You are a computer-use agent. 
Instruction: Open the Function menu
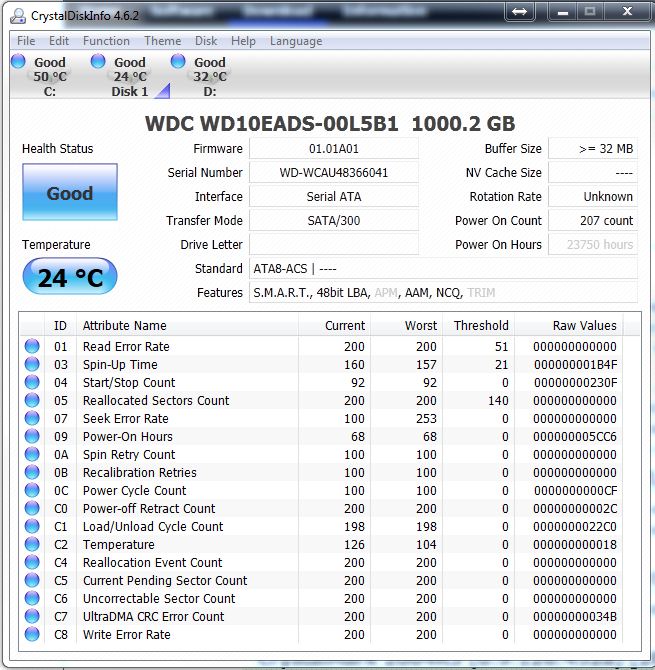click(x=106, y=41)
